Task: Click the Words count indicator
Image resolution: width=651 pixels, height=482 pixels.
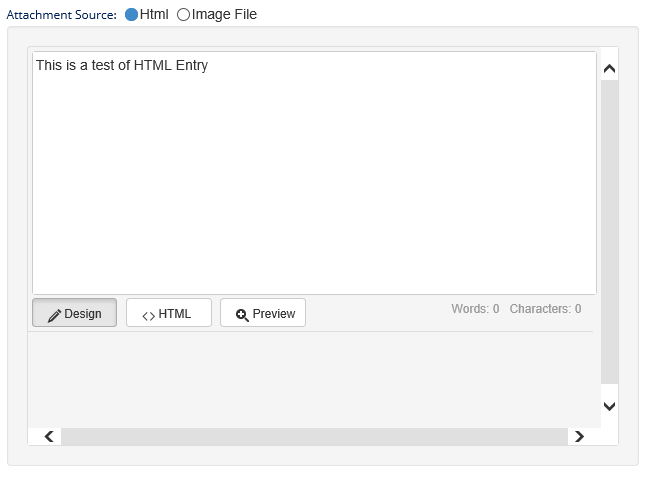Action: (475, 309)
